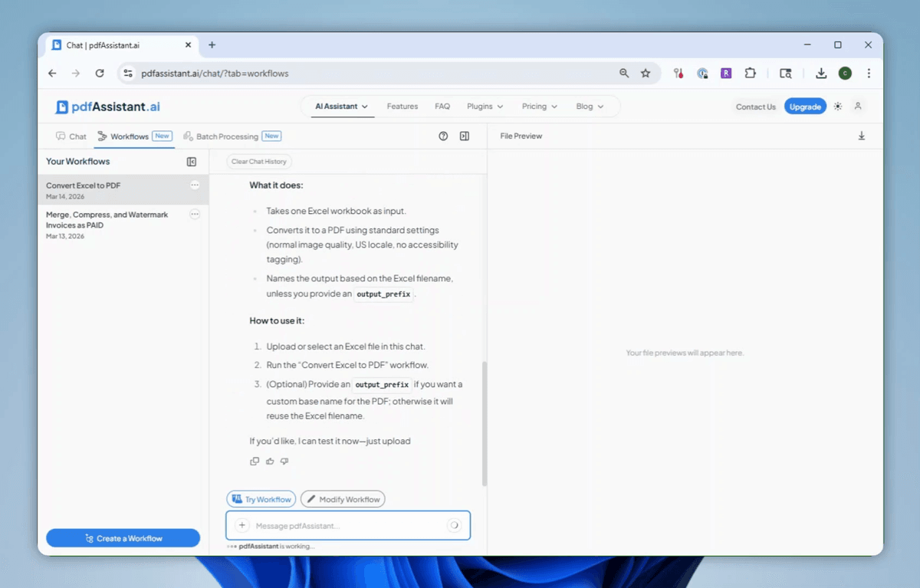This screenshot has height=588, width=920.
Task: Open the Extensions puzzle icon
Action: 750,74
